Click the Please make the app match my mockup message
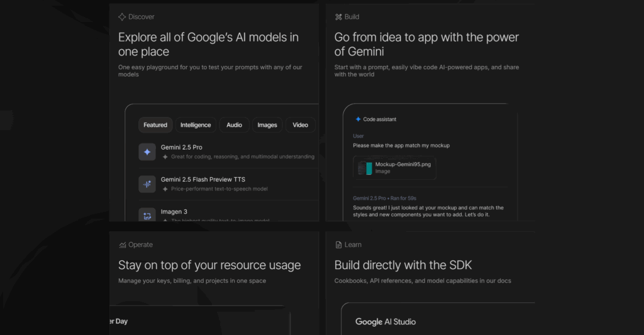The width and height of the screenshot is (644, 335). point(401,145)
